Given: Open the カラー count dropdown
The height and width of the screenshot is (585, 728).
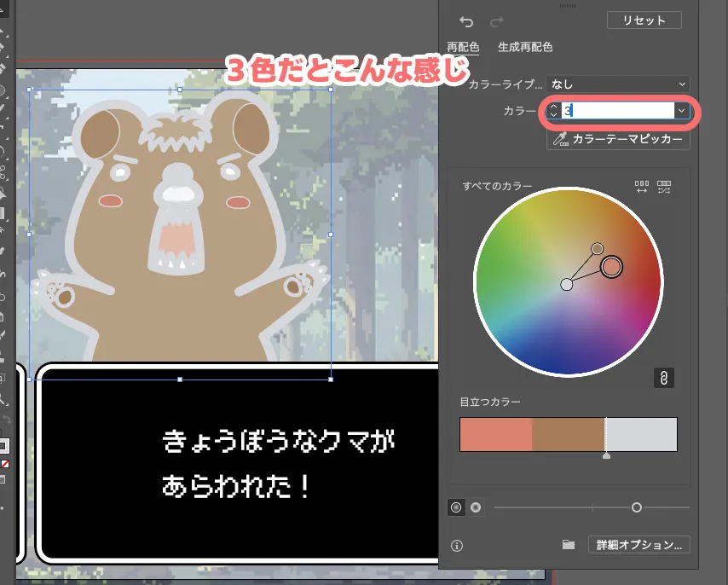Looking at the screenshot, I should click(680, 111).
